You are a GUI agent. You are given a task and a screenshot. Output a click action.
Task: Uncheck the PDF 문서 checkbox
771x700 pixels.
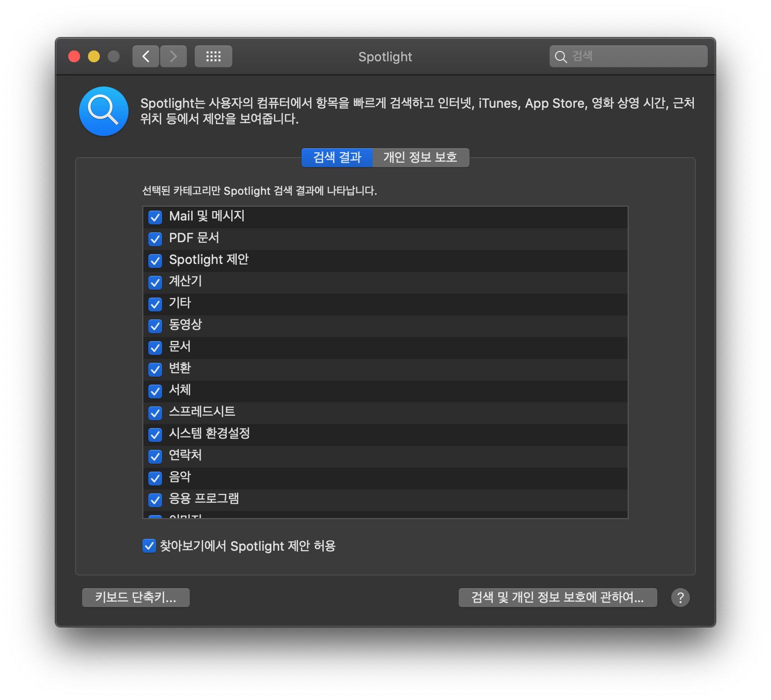coord(155,239)
